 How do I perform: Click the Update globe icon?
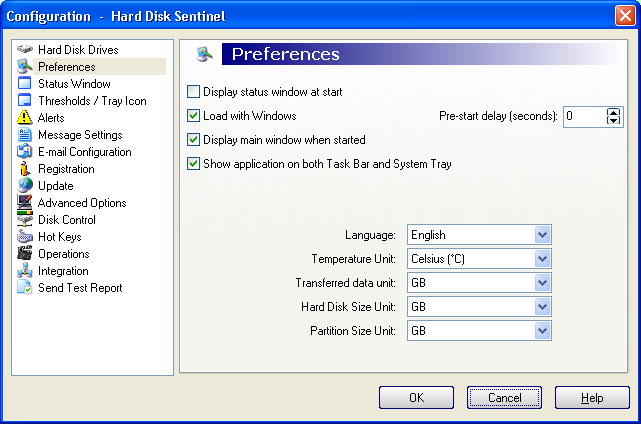[x=25, y=186]
